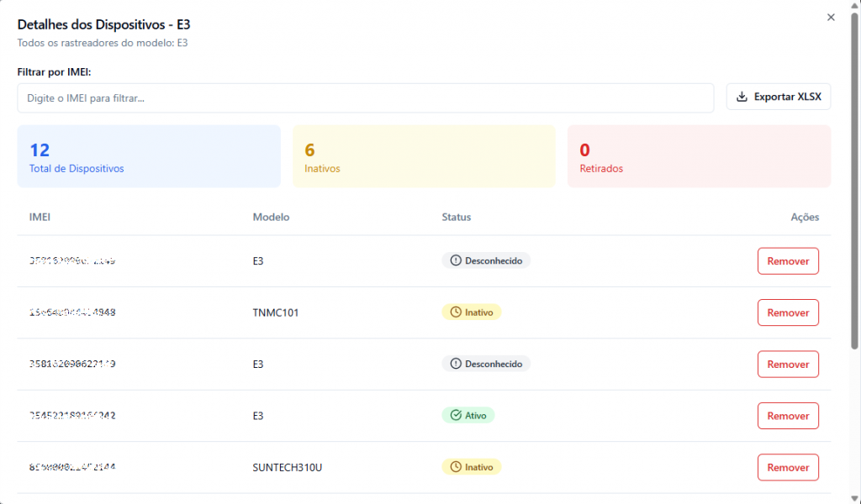Click the Inativos summary card
This screenshot has width=861, height=504.
tap(424, 156)
